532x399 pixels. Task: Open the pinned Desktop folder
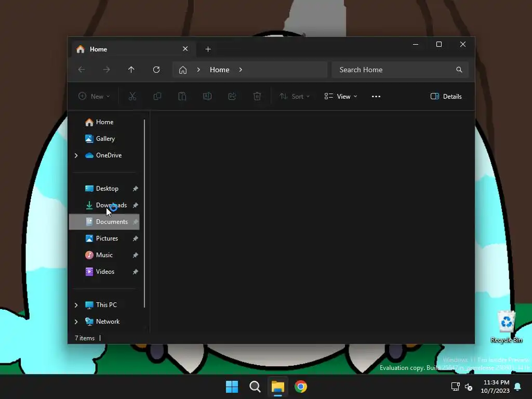pyautogui.click(x=104, y=188)
